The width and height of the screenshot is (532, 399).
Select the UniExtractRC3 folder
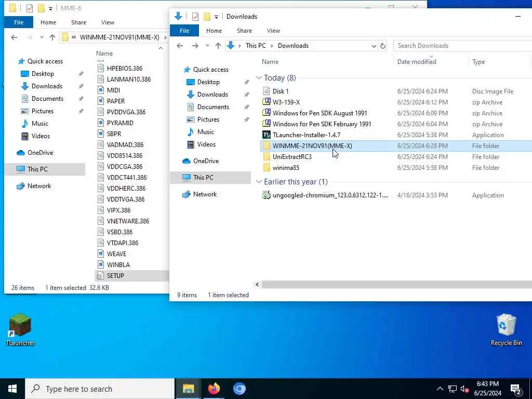[292, 157]
